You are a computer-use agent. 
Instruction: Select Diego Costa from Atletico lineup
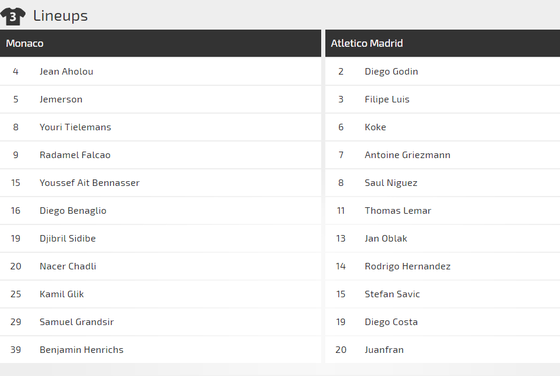[x=391, y=322]
